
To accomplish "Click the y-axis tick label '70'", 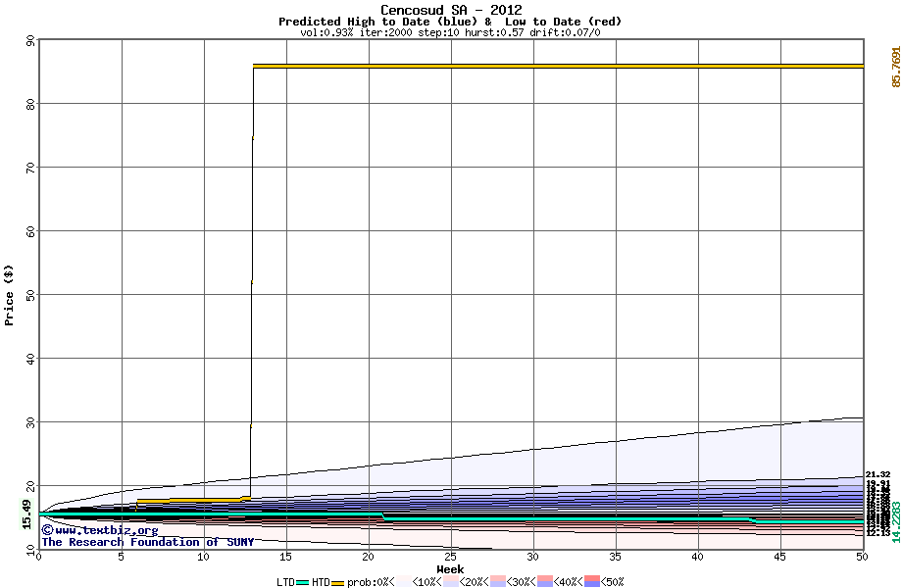I will 30,168.
